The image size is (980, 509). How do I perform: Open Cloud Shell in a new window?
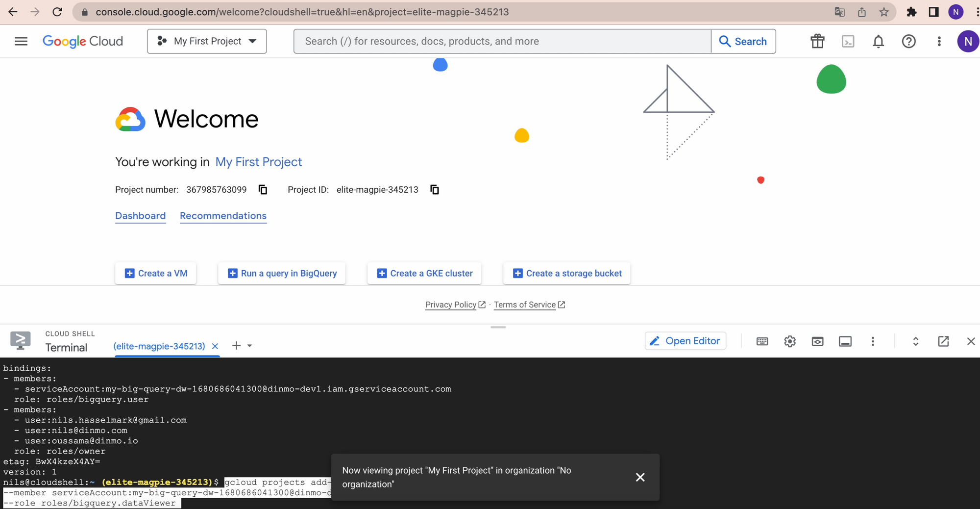(x=943, y=341)
